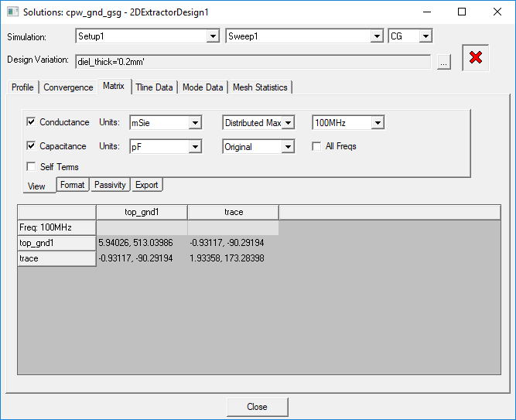The image size is (516, 420).
Task: Open the 100MHz frequency dropdown
Action: 377,123
